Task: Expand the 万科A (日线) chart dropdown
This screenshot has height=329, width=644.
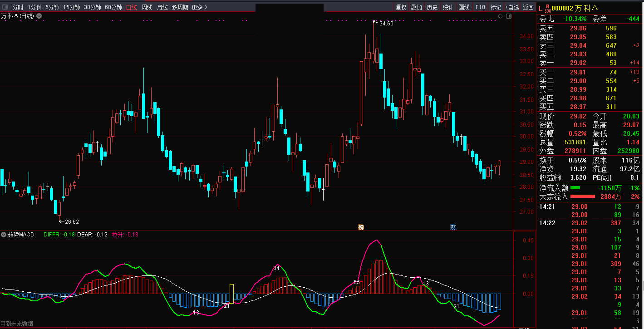Action: (39, 16)
